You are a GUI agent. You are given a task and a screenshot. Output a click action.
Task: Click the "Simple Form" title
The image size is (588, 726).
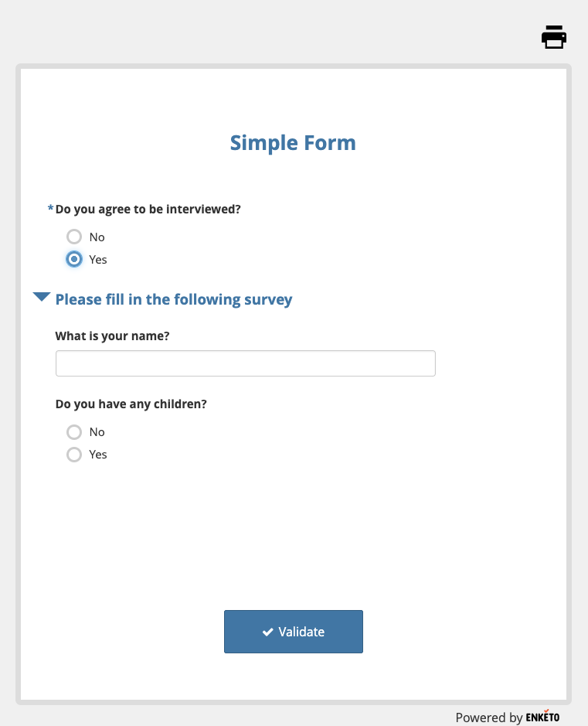point(293,143)
